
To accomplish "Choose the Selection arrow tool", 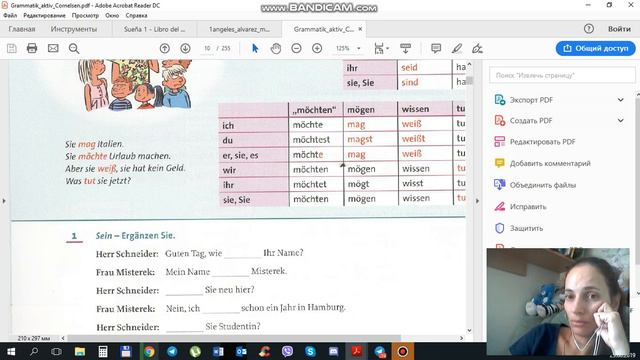I will click(x=255, y=49).
